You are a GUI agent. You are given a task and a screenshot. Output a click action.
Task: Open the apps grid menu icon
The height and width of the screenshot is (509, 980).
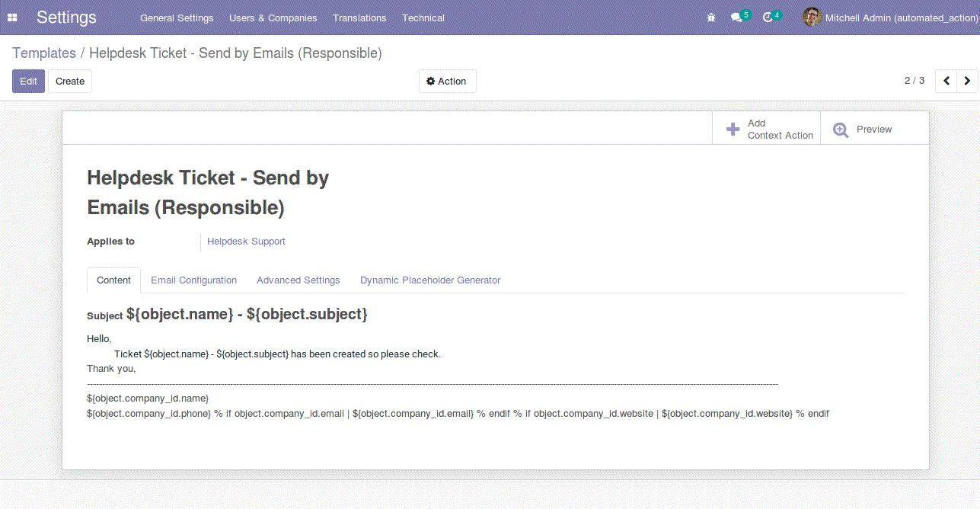(12, 18)
